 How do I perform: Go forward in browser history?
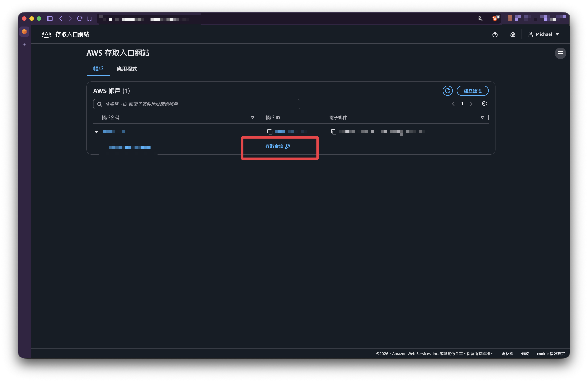click(x=70, y=19)
